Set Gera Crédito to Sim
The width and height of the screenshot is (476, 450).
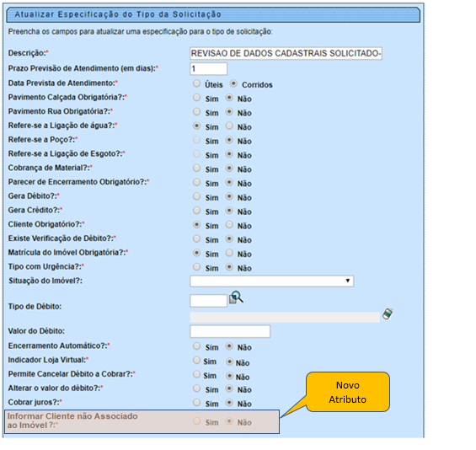(196, 211)
